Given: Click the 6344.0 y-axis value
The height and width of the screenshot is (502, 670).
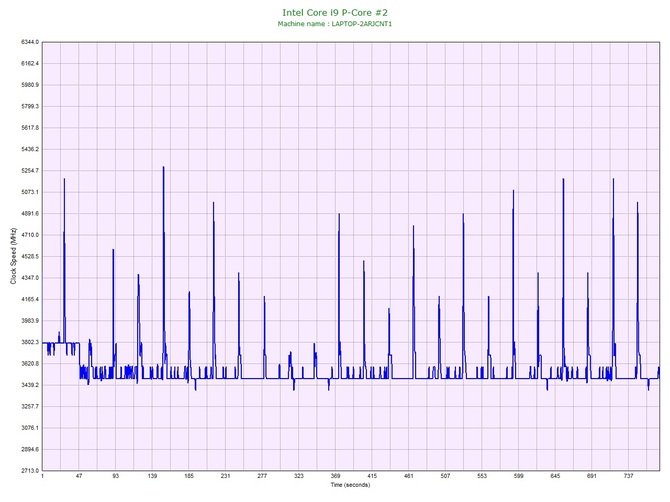Looking at the screenshot, I should pyautogui.click(x=30, y=42).
